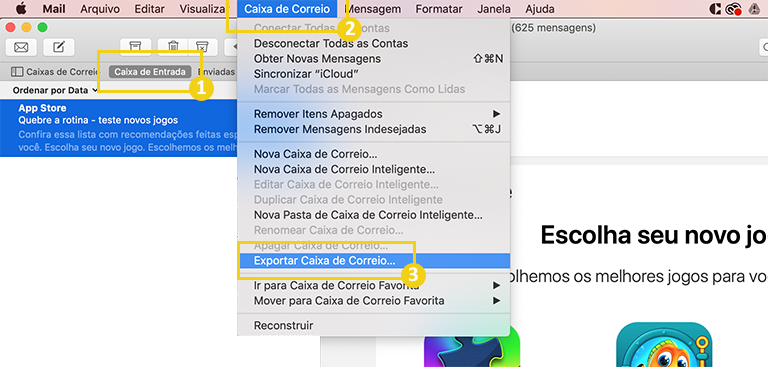Viewport: 768px width, 367px height.
Task: Choose Remover Mensagens Indesejadas
Action: point(374,129)
